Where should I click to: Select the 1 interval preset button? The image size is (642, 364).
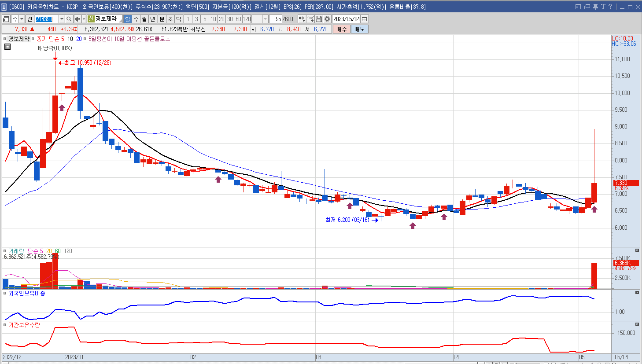188,19
